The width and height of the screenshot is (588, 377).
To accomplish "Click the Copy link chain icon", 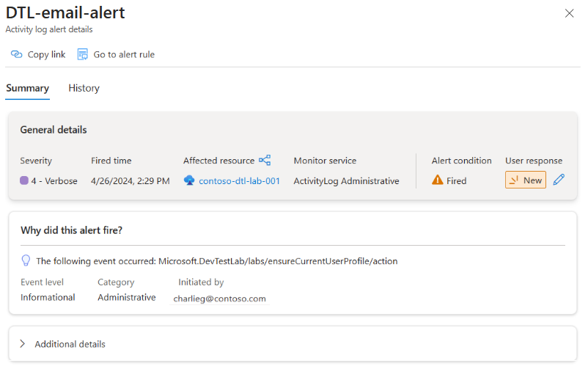I will point(16,54).
